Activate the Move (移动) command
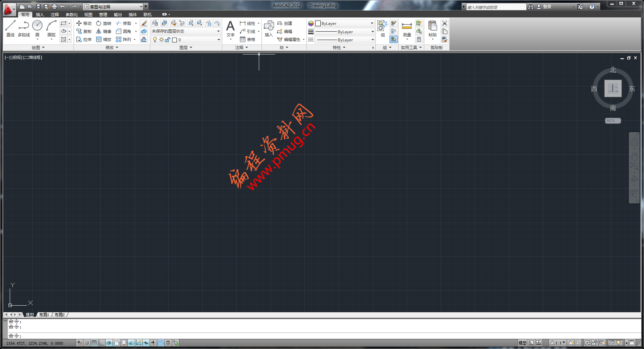 [84, 23]
